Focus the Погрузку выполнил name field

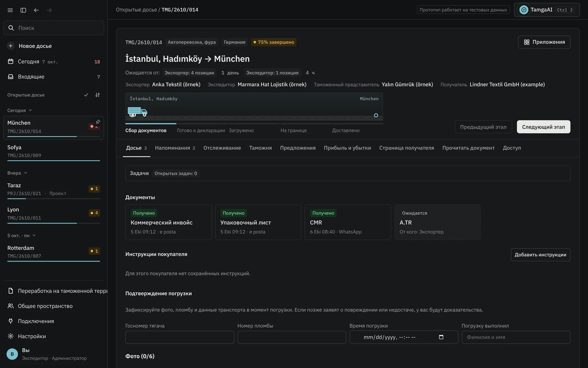click(516, 337)
